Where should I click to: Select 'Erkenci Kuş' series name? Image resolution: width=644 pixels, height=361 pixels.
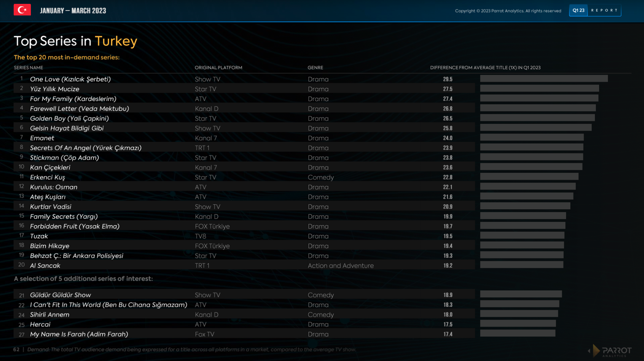(47, 177)
